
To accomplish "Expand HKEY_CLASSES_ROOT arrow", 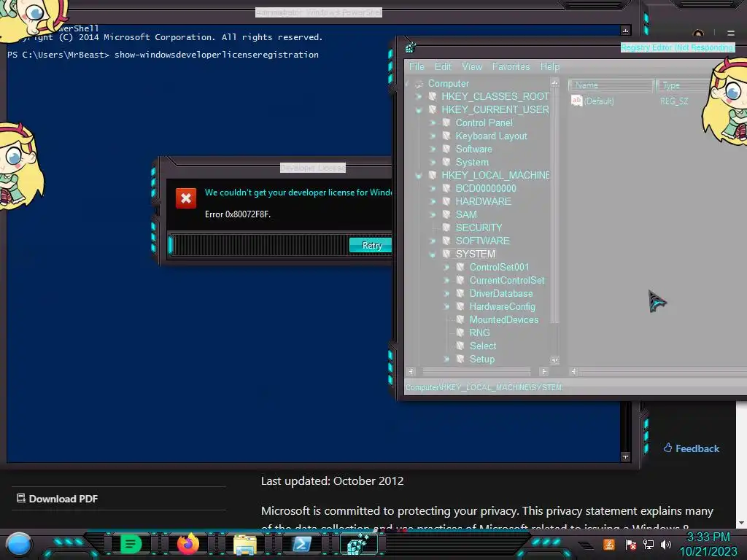I will (419, 97).
